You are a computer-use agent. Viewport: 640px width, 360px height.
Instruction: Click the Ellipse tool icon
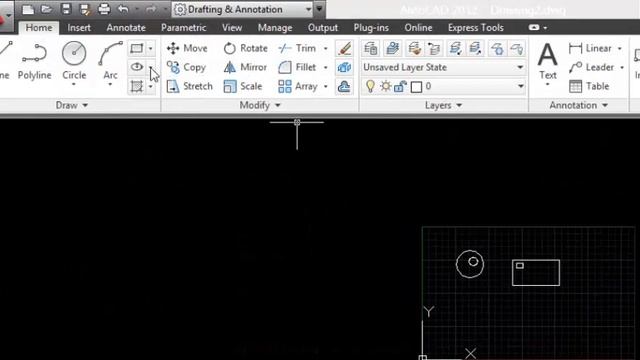tap(136, 67)
